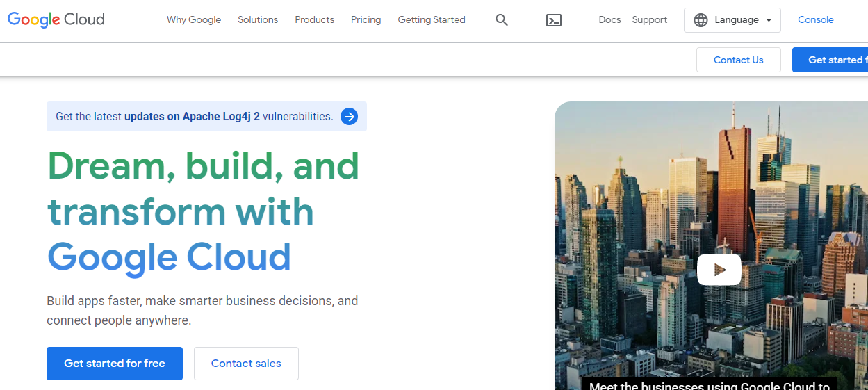
Task: Click the Meet the businesses video caption
Action: 709,385
